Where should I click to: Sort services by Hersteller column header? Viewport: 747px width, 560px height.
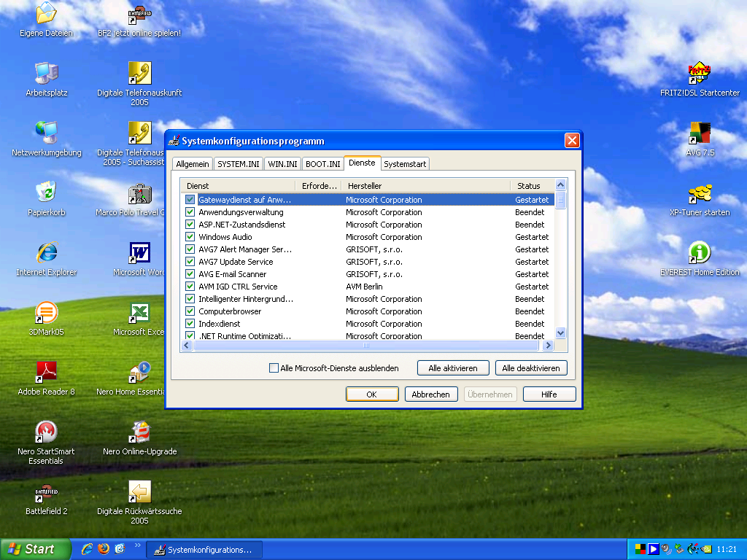[x=427, y=186]
